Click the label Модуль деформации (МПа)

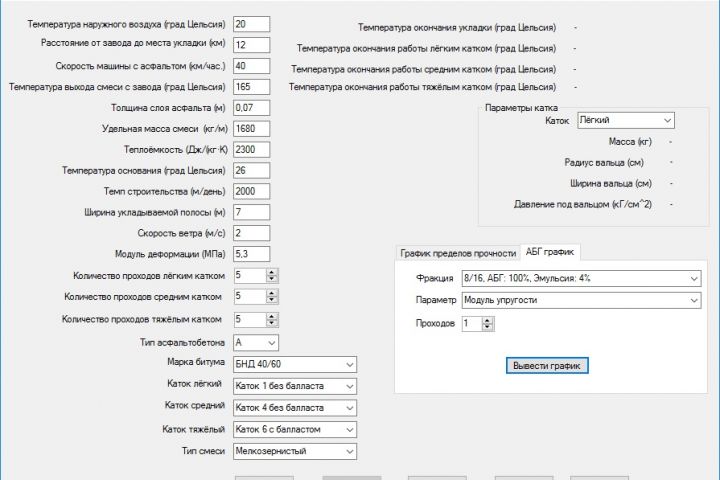[x=170, y=254]
